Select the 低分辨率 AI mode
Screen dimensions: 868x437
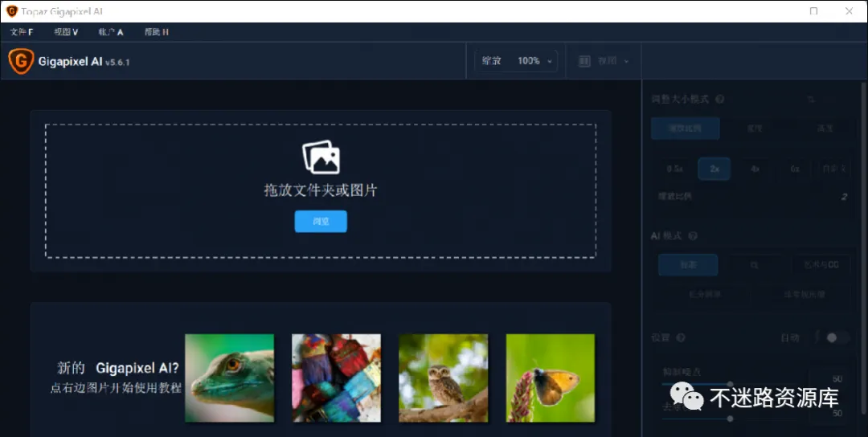coord(705,294)
